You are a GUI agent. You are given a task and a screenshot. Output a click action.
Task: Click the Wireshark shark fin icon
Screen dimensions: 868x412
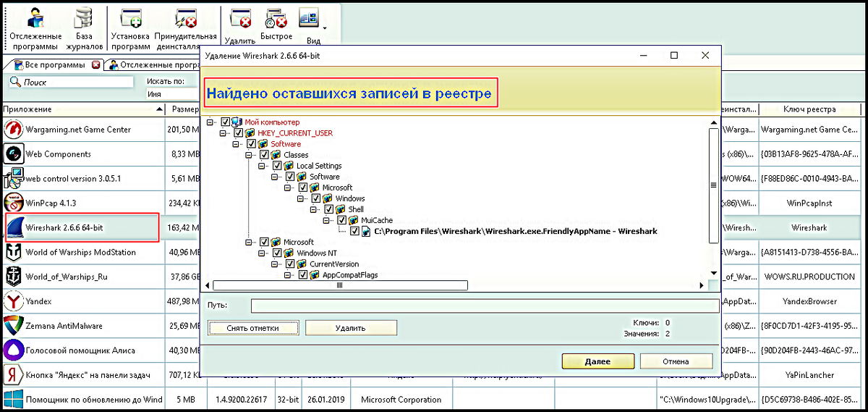click(x=14, y=227)
